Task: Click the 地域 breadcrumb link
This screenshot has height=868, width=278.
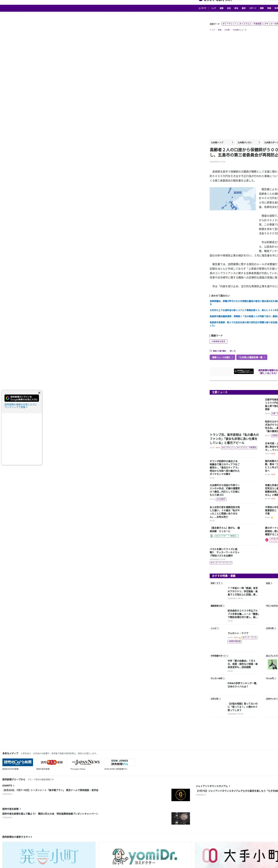Action: click(x=220, y=30)
